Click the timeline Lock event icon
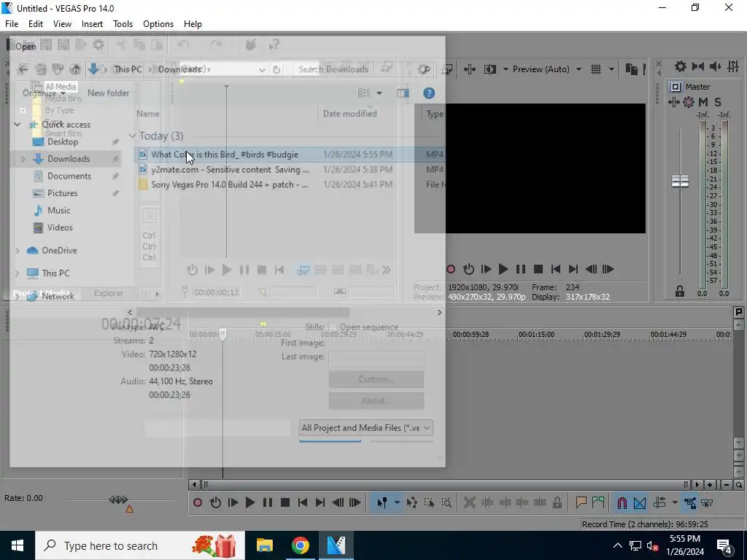747x560 pixels. coord(557,502)
